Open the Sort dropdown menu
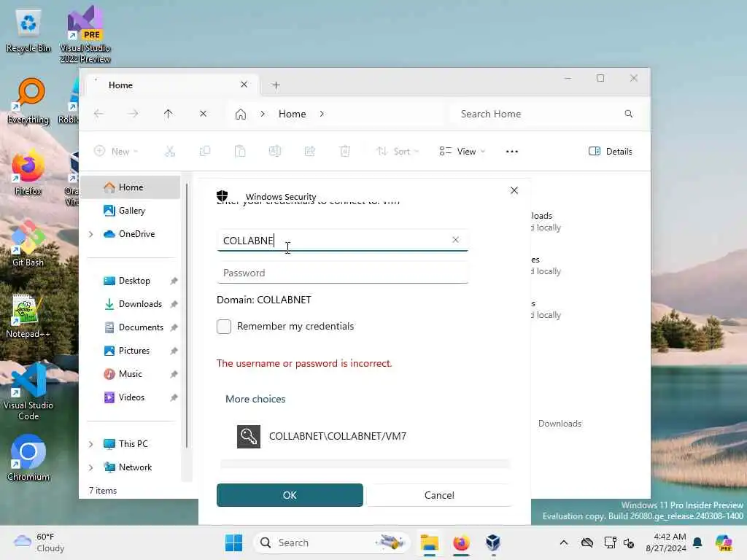The height and width of the screenshot is (560, 747). [398, 152]
